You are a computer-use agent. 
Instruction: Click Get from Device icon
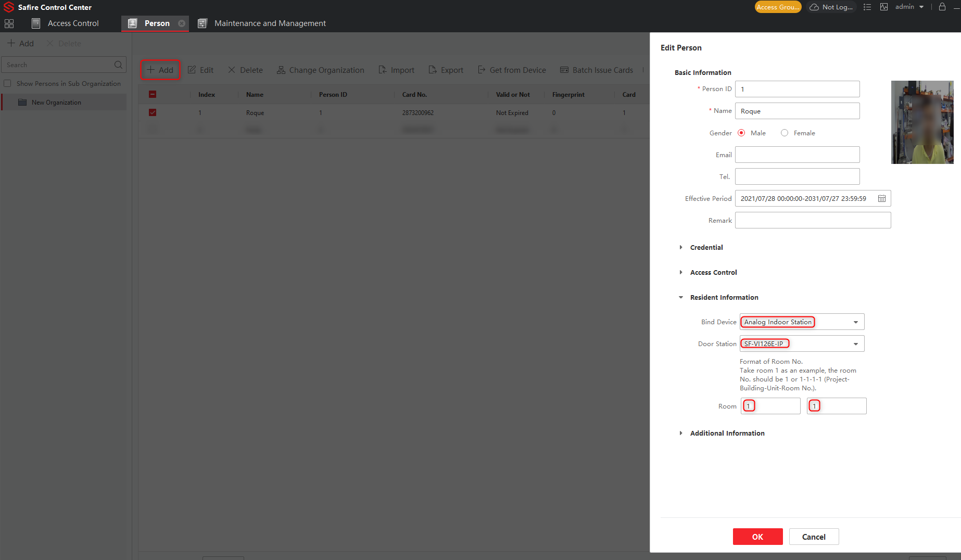(482, 70)
